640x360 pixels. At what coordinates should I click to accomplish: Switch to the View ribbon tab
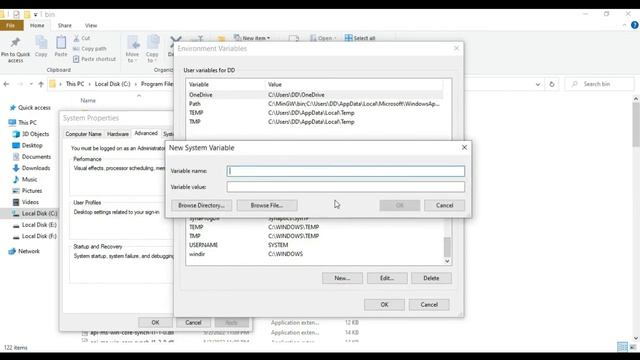coord(91,25)
